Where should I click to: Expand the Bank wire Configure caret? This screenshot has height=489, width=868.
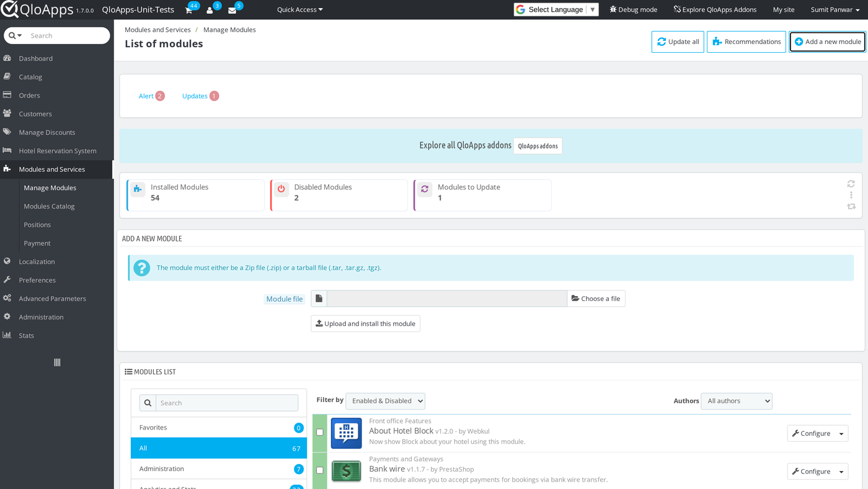841,472
